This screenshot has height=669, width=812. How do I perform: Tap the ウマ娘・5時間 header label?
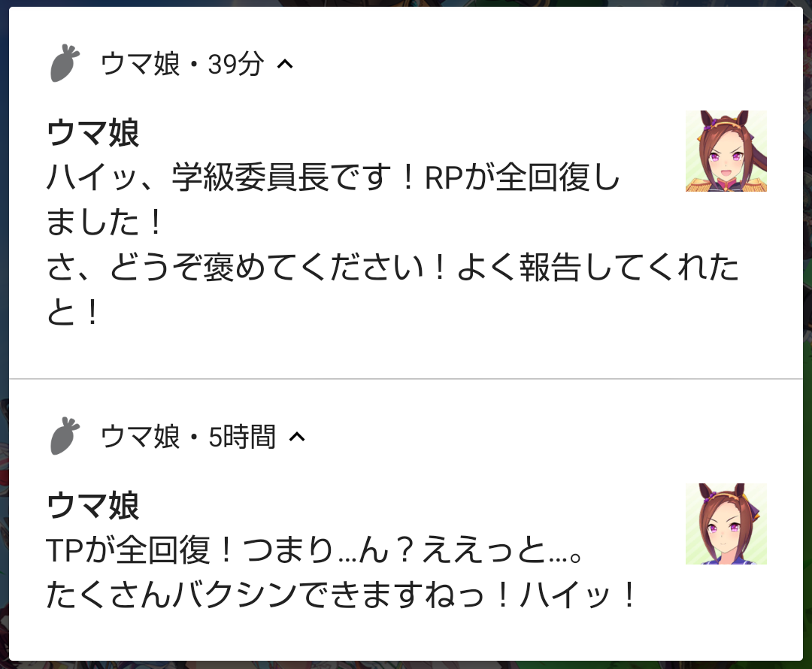tap(188, 437)
